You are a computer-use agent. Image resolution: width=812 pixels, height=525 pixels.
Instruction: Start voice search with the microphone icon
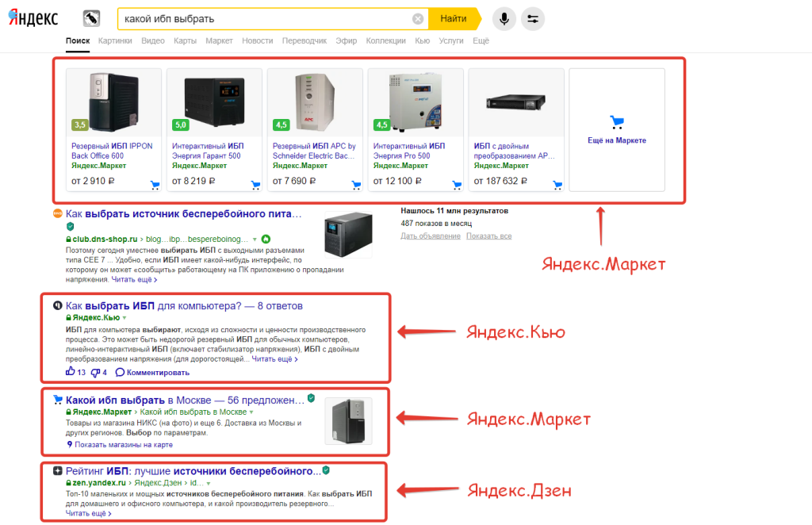(504, 19)
